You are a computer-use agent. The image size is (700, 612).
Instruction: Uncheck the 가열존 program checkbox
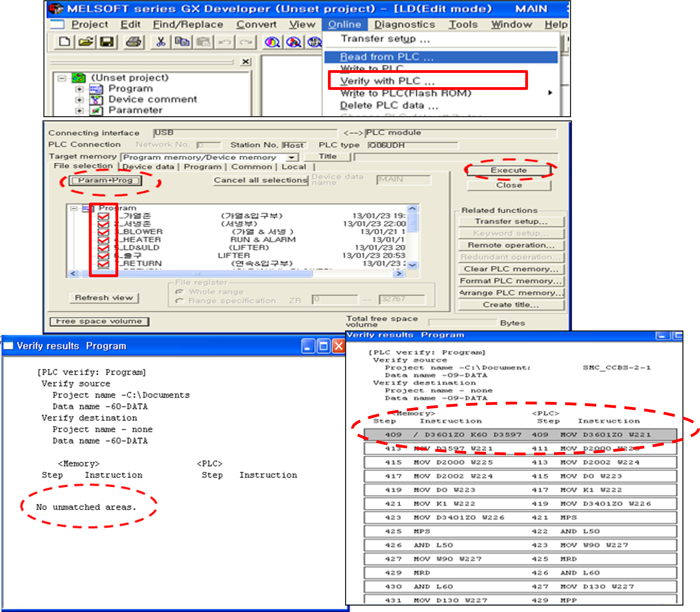coord(103,216)
